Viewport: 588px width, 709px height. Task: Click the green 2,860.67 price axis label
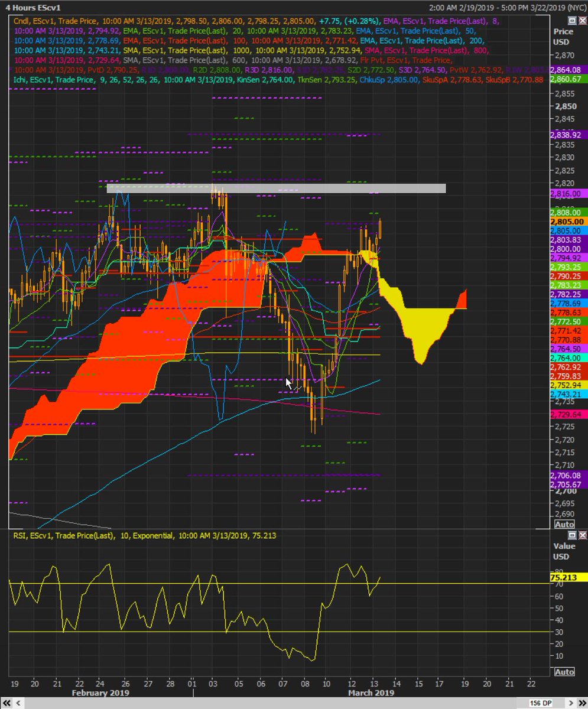click(x=568, y=79)
